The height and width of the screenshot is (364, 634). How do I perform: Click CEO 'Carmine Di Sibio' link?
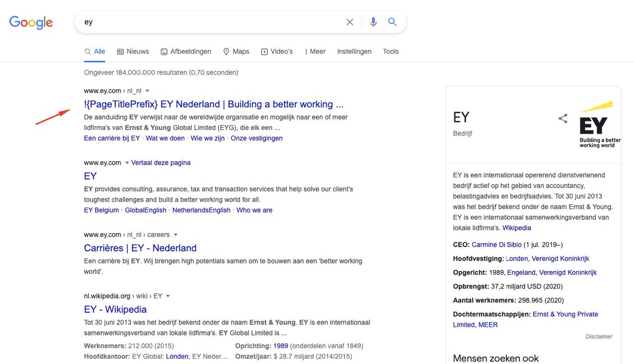[x=497, y=245]
